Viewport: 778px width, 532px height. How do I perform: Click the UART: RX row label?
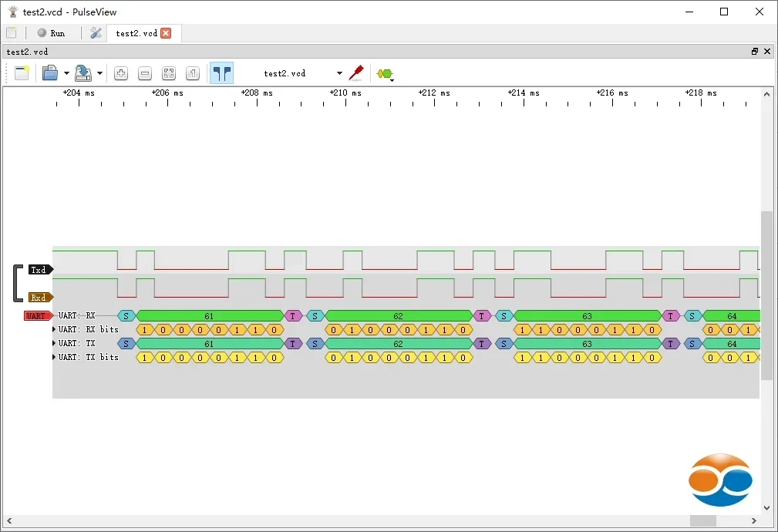coord(76,315)
